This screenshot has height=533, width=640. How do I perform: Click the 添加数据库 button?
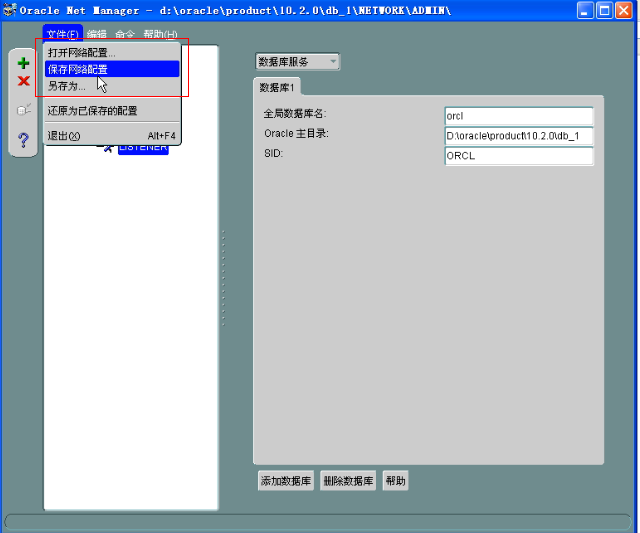click(286, 481)
